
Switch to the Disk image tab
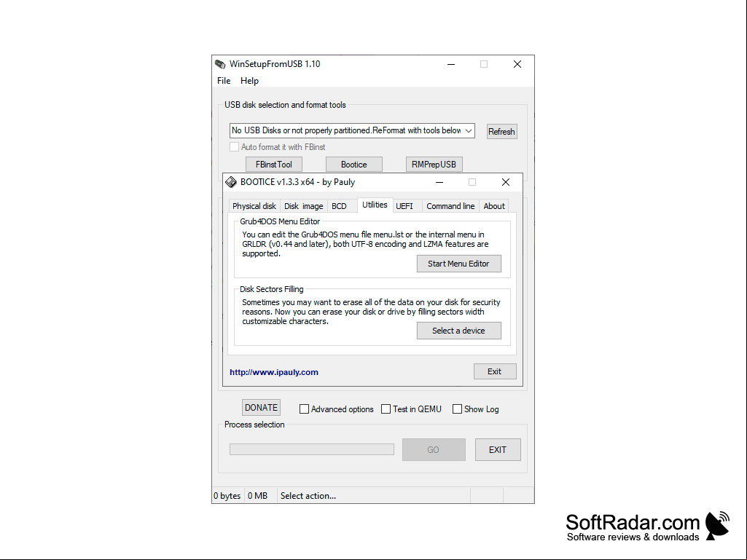click(x=303, y=205)
